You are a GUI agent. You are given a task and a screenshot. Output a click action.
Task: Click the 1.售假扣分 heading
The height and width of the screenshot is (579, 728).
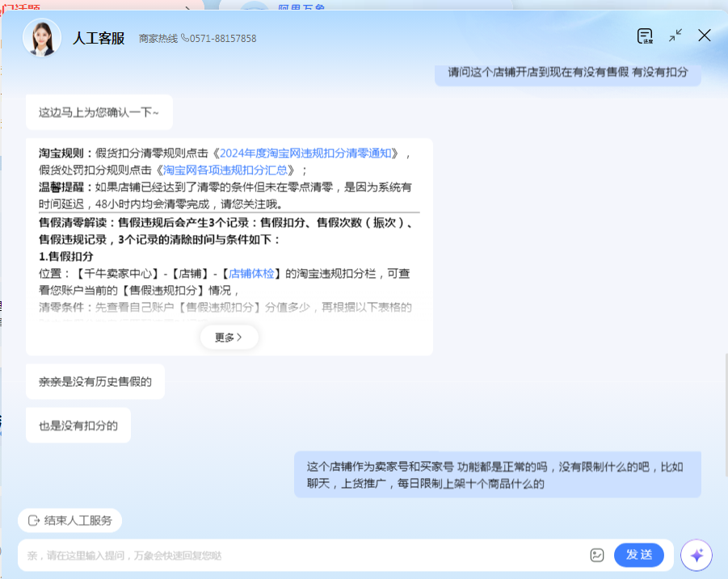(x=66, y=257)
